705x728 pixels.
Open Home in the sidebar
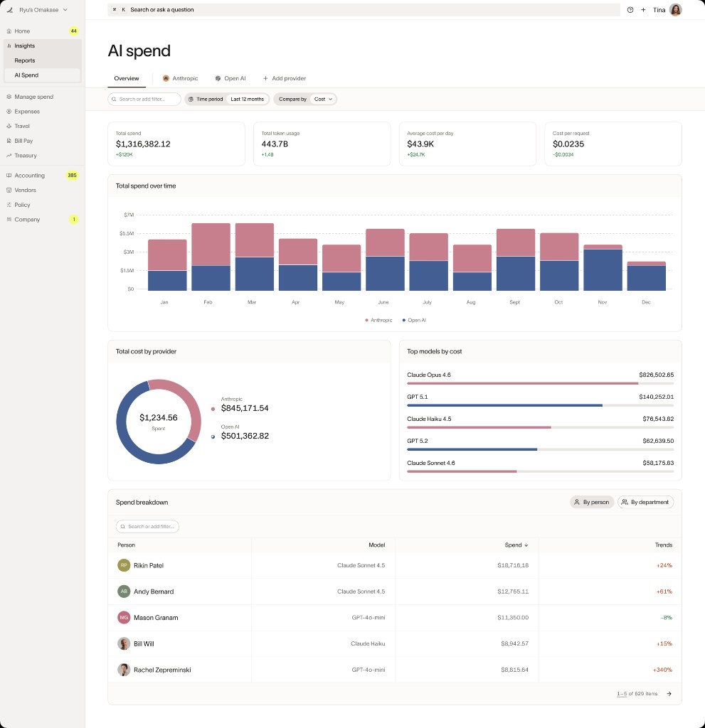22,31
